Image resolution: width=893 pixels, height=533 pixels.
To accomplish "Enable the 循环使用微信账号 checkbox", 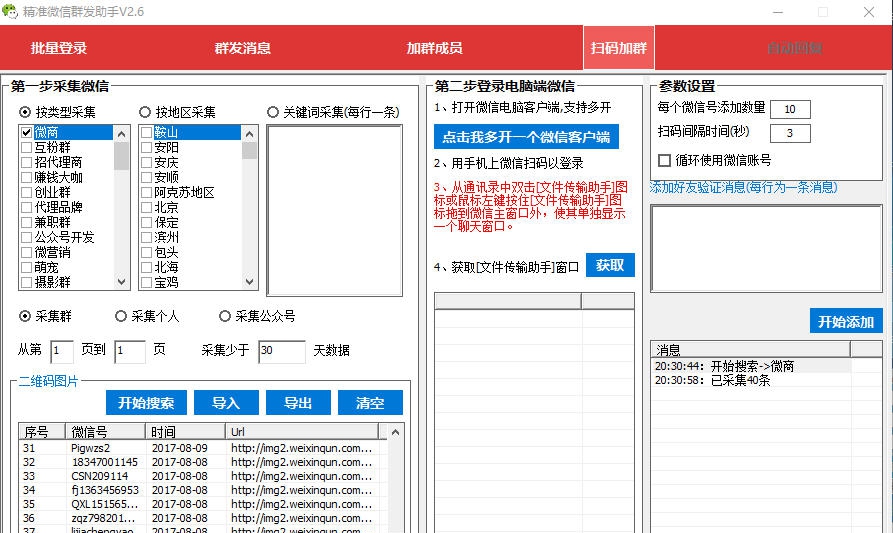I will tap(664, 161).
